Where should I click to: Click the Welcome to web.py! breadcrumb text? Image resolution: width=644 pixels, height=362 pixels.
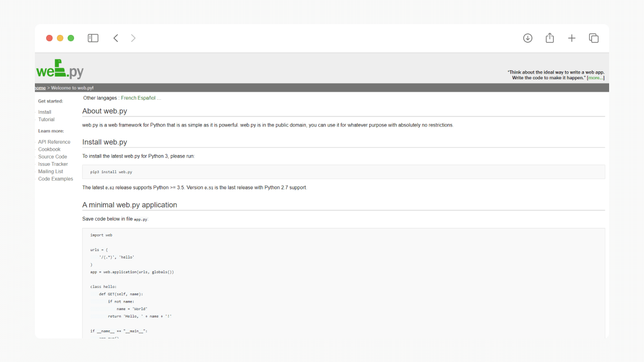[72, 87]
